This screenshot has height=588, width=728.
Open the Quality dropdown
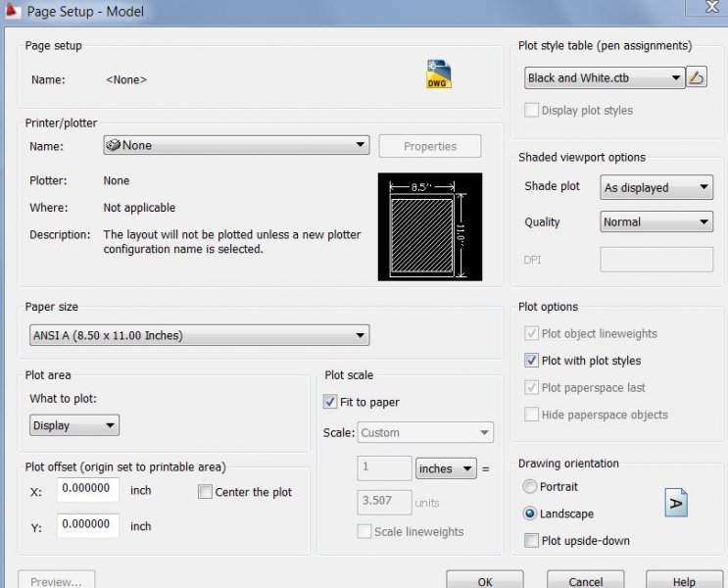click(x=656, y=222)
